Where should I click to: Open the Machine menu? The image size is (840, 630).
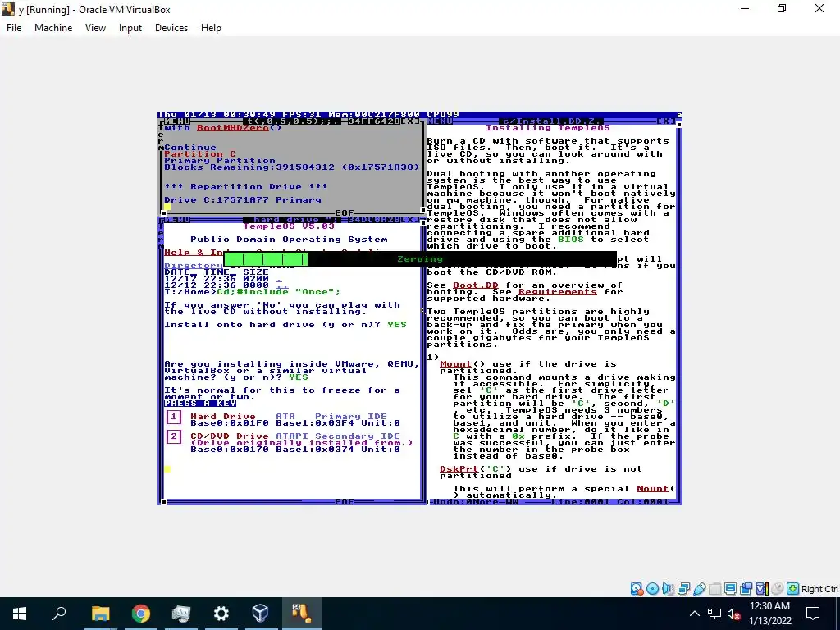[53, 28]
